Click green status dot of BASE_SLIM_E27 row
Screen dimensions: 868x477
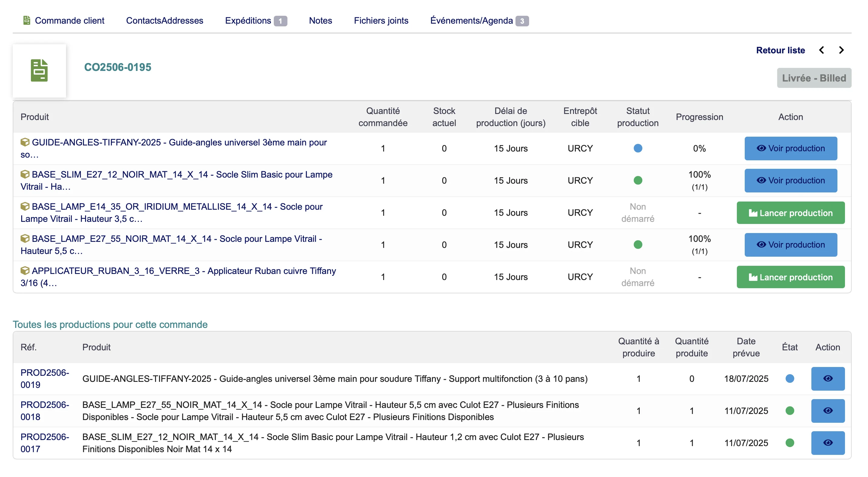pos(638,180)
